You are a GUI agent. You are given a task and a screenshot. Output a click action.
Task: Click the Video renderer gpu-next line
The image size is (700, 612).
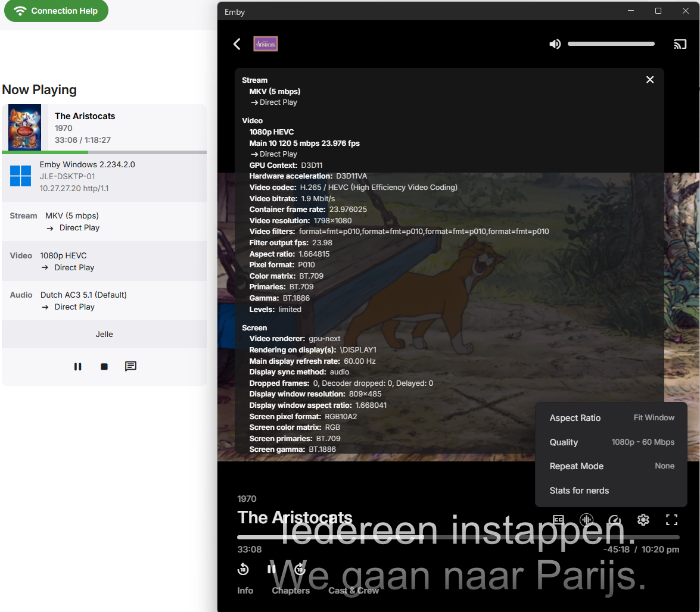[295, 339]
